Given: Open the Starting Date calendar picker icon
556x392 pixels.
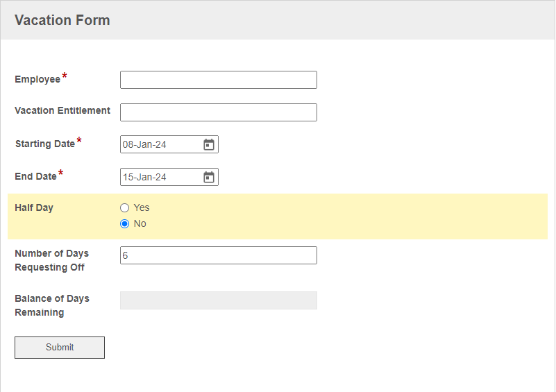Looking at the screenshot, I should point(209,145).
